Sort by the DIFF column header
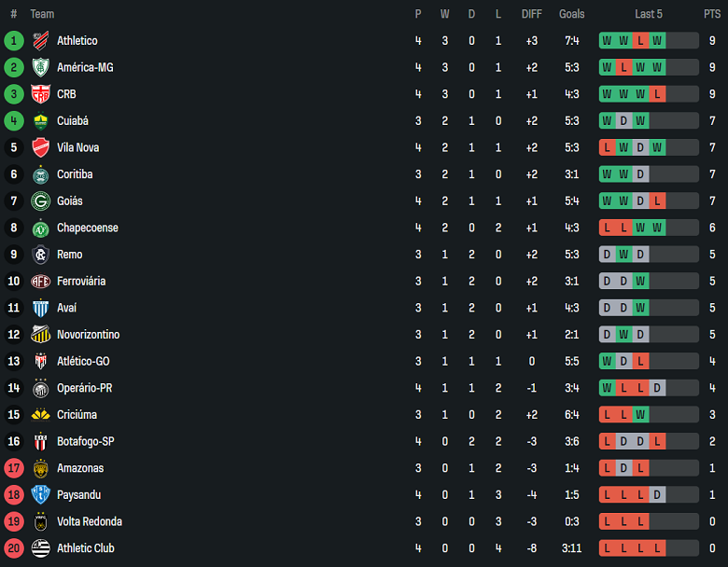 pos(532,14)
